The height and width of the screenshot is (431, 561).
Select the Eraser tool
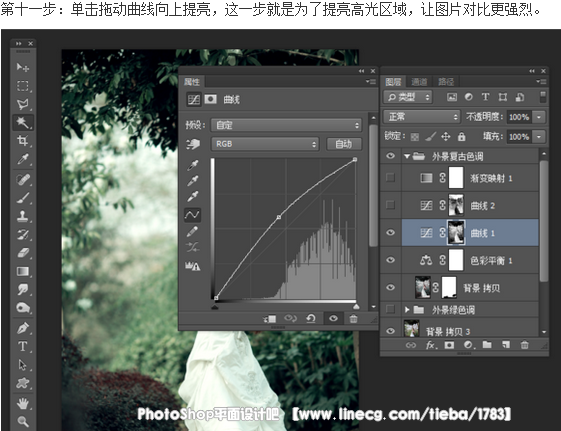(x=23, y=253)
